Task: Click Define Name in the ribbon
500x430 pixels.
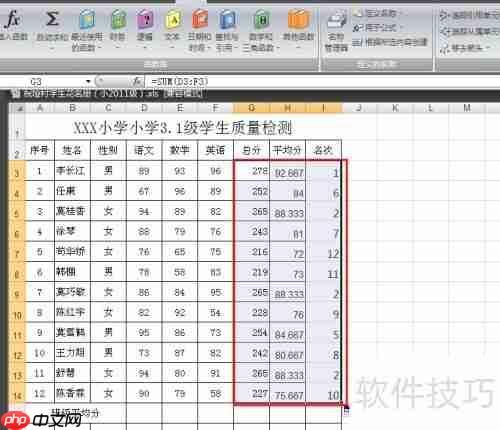Action: tap(378, 14)
